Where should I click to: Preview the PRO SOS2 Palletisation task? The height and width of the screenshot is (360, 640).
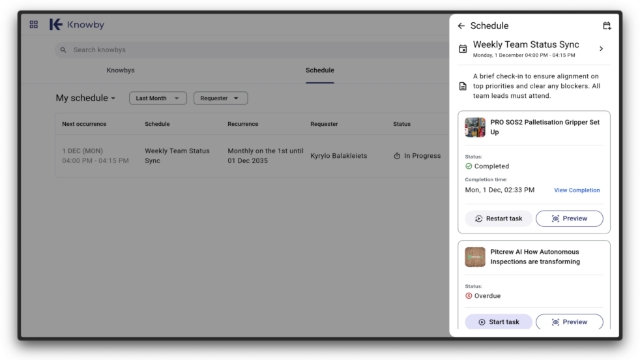click(x=569, y=218)
